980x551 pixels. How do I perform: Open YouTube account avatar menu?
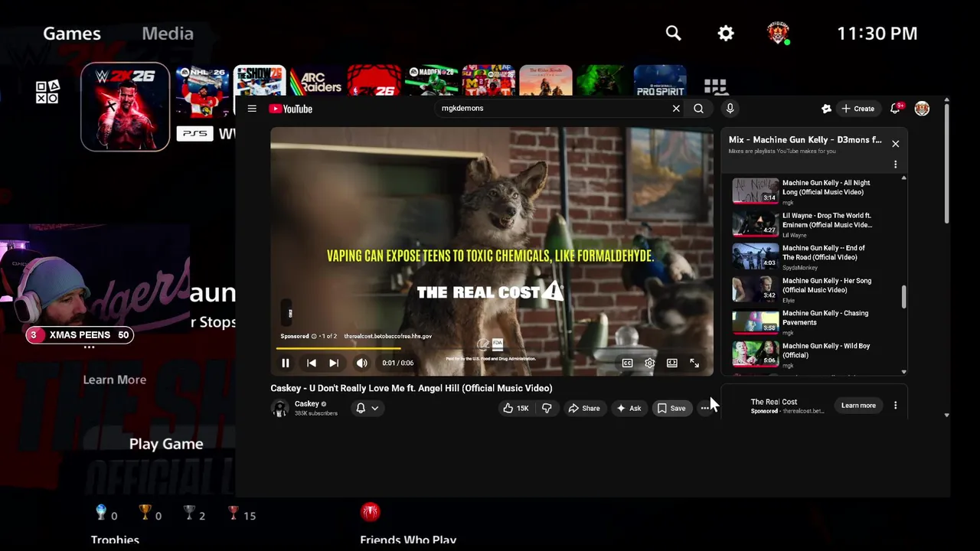point(922,109)
